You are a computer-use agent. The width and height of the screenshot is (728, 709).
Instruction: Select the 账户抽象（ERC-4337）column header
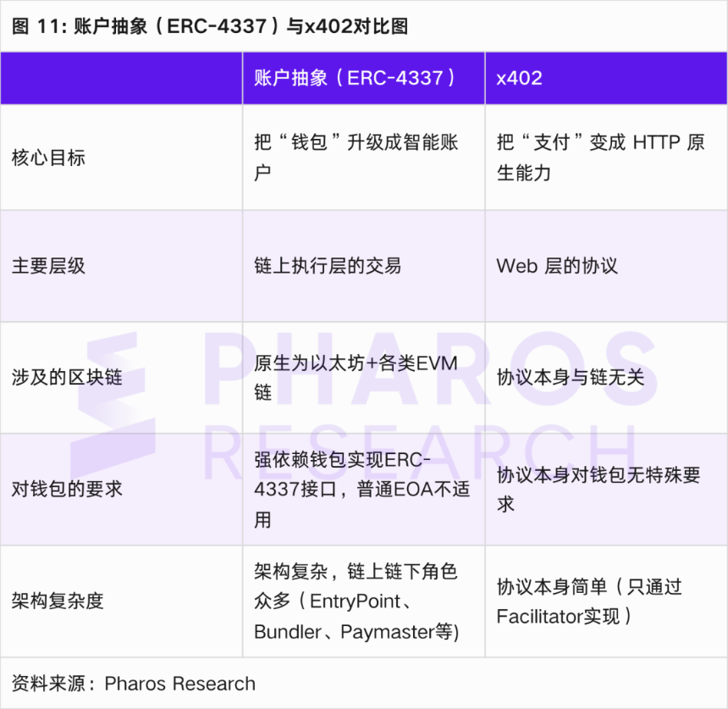click(356, 78)
